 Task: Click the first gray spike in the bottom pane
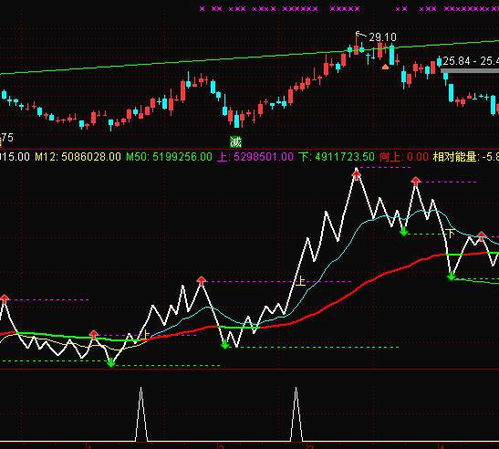point(141,414)
